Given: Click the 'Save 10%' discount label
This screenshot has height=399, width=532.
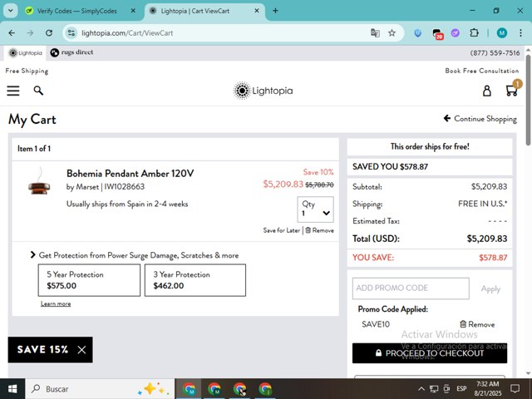Looking at the screenshot, I should (318, 172).
